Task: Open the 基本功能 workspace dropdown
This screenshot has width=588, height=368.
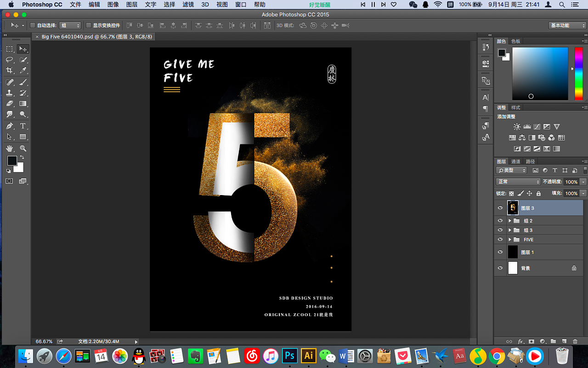Action: [567, 25]
